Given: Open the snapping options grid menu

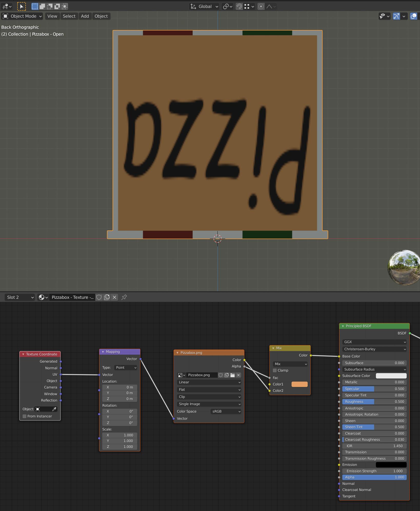Looking at the screenshot, I should (249, 6).
